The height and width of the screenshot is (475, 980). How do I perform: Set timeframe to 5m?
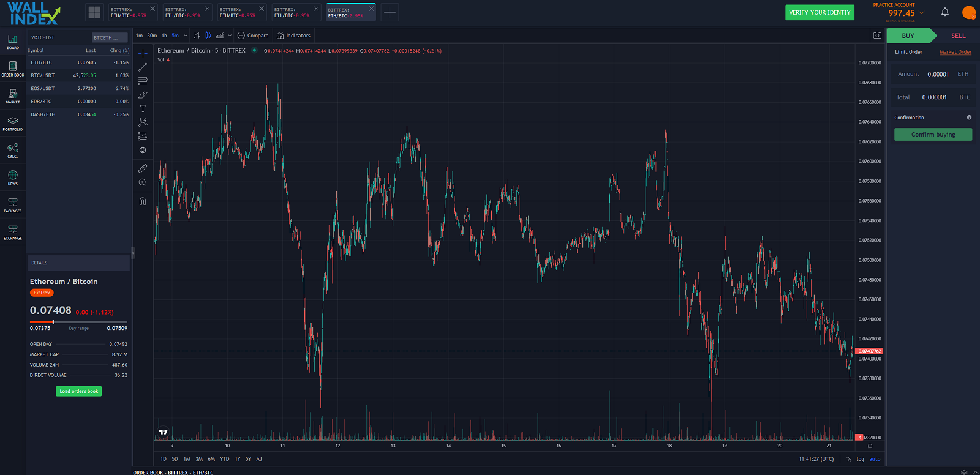point(175,36)
